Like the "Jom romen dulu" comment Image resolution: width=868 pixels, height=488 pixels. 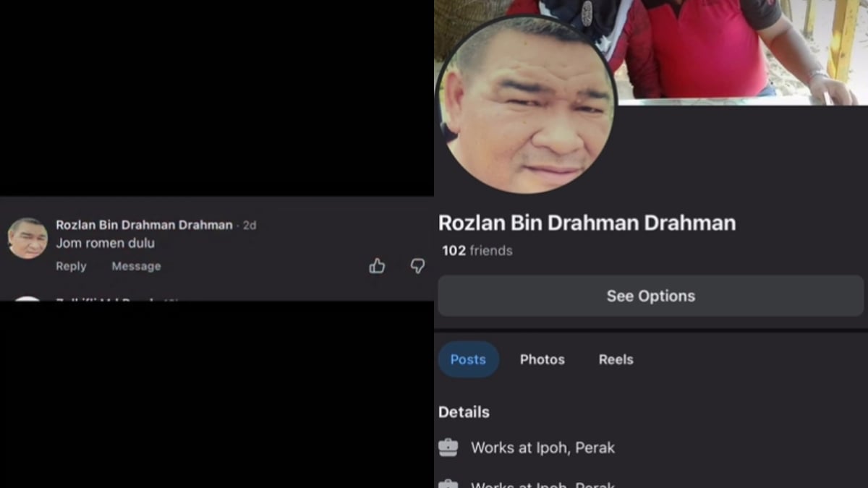click(377, 266)
